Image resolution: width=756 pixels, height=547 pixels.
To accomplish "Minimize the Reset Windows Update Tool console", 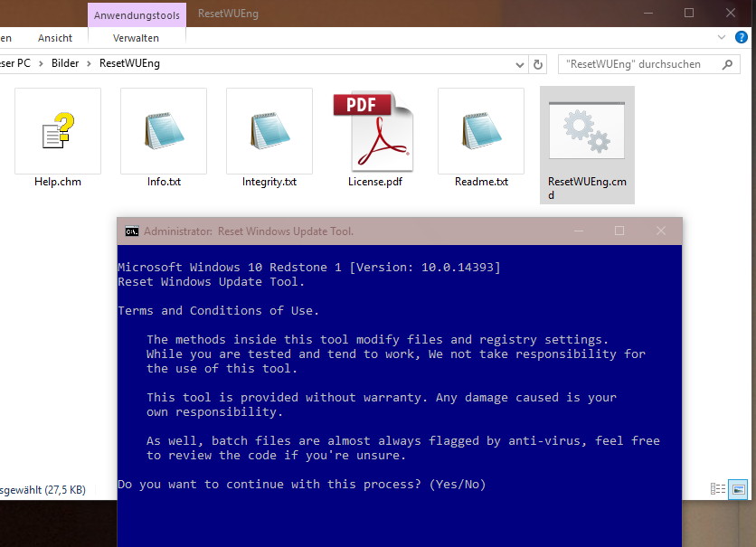I will tap(579, 231).
